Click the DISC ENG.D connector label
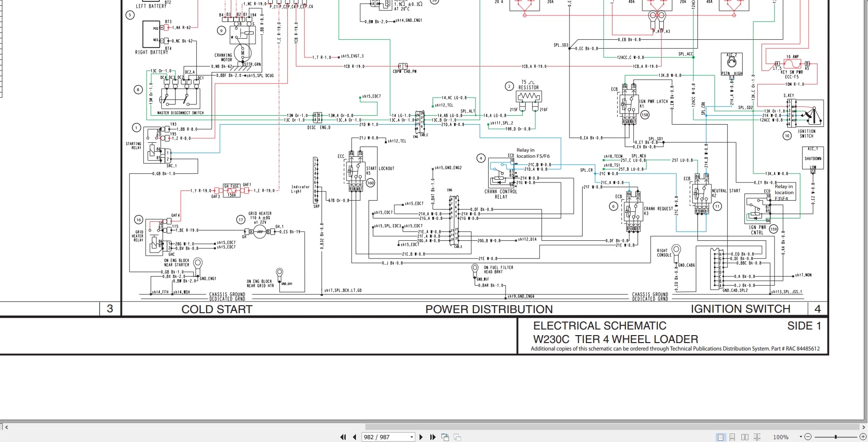Screen dimensions: 868x442 click(x=319, y=127)
